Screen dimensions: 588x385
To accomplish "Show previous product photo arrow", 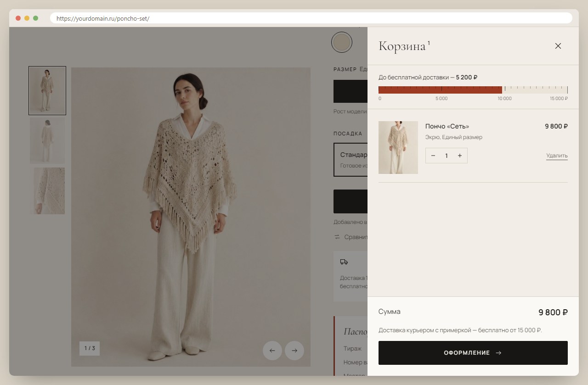I will click(x=272, y=351).
